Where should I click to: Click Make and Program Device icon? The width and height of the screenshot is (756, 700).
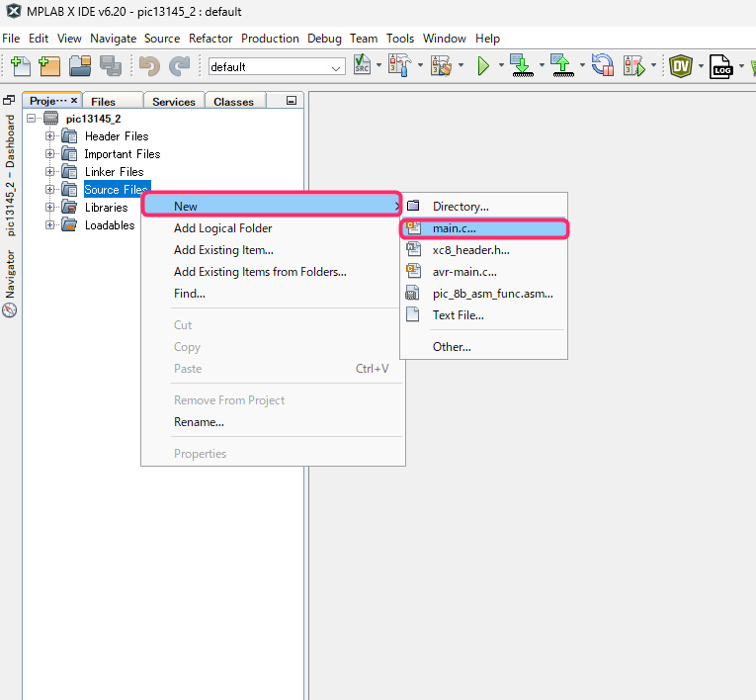point(521,66)
